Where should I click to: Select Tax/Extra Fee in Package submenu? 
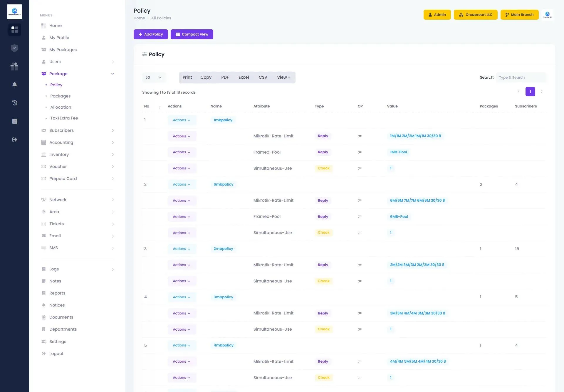coord(64,118)
